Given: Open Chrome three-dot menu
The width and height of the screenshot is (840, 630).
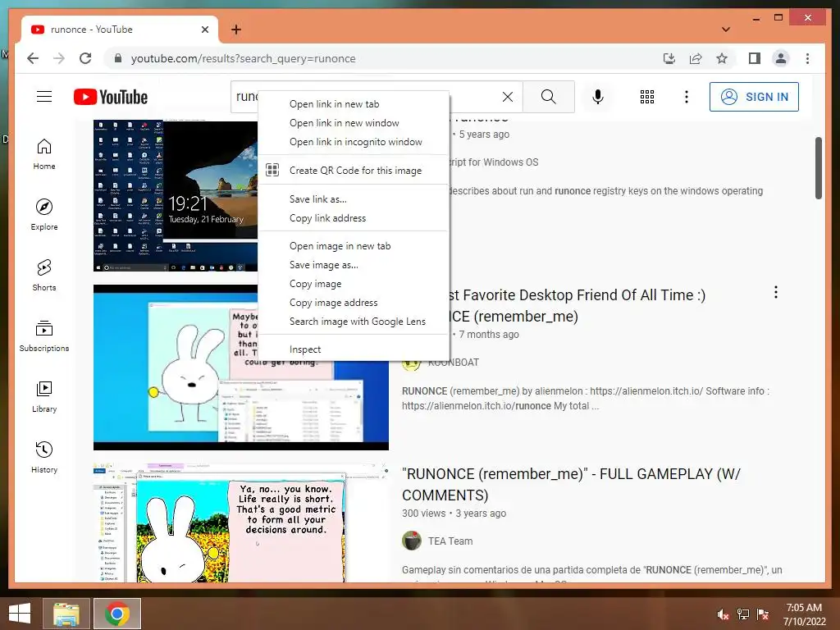Looking at the screenshot, I should 807,58.
